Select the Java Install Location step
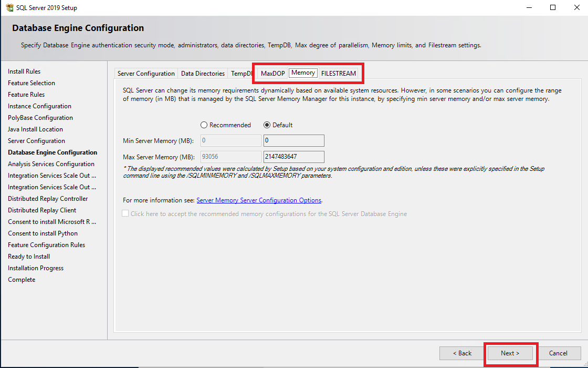This screenshot has height=368, width=588. tap(35, 129)
